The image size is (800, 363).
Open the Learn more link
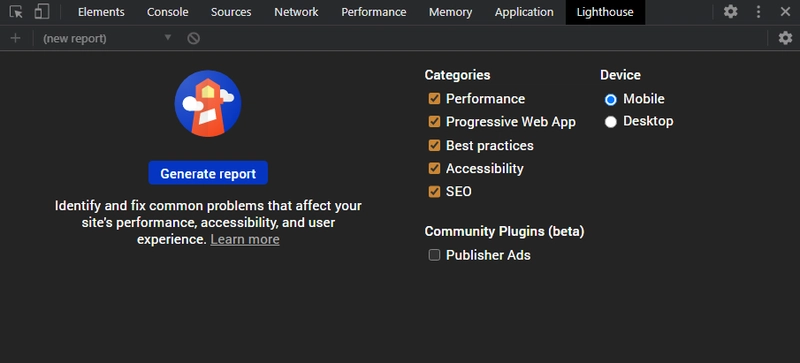(x=245, y=239)
